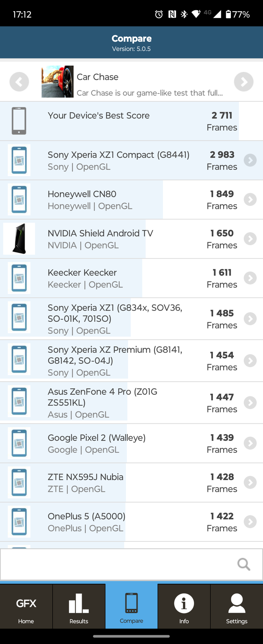263x644 pixels.
Task: Click the ZTE NX595J Nubia device icon
Action: coord(19,483)
